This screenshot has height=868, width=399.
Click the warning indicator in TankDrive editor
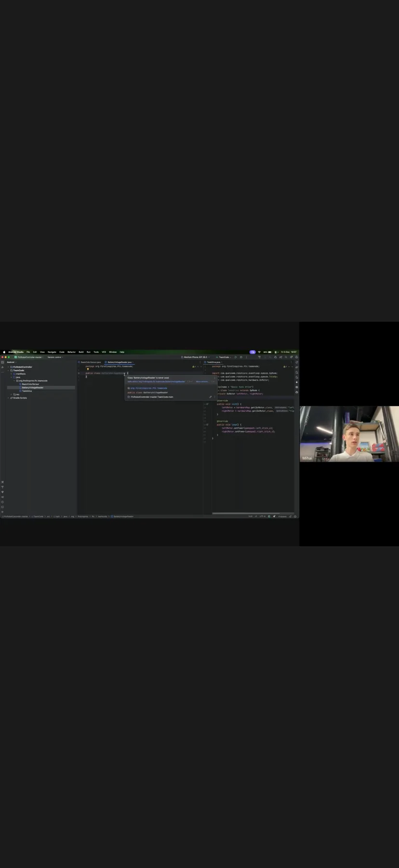pyautogui.click(x=285, y=366)
